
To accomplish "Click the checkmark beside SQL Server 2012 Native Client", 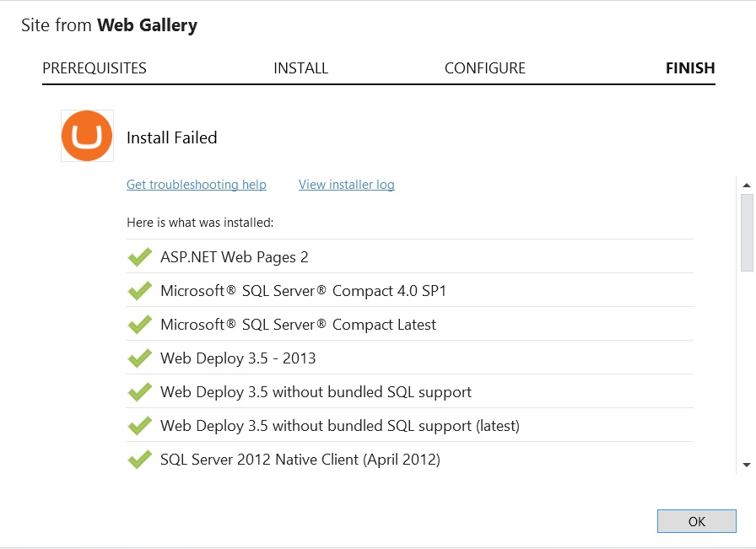I will 140,460.
